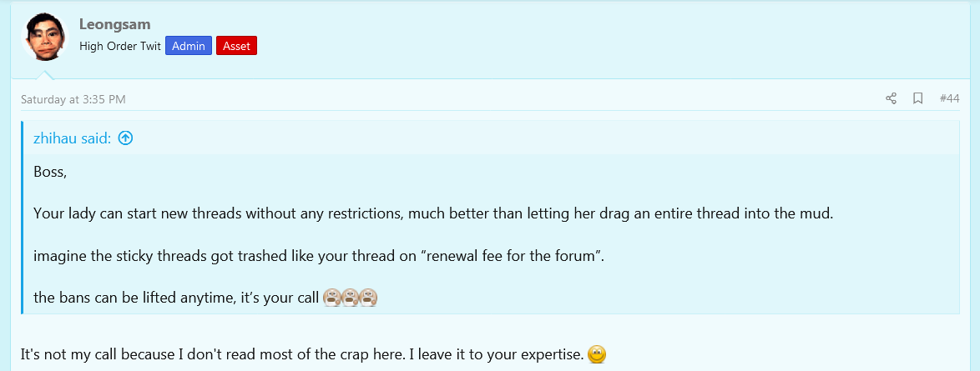Click the blue Admin badge
This screenshot has width=980, height=371.
pos(189,46)
